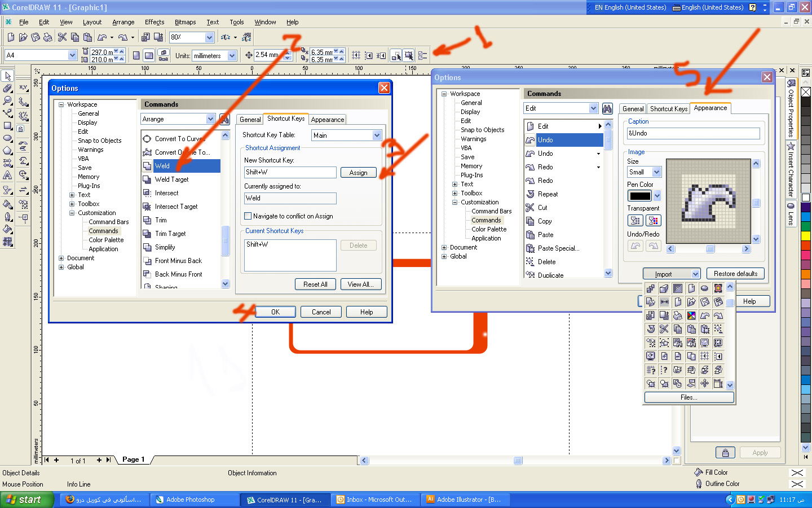This screenshot has height=508, width=812.
Task: Switch to Appearance tab in the Weld Options dialog
Action: coord(328,120)
